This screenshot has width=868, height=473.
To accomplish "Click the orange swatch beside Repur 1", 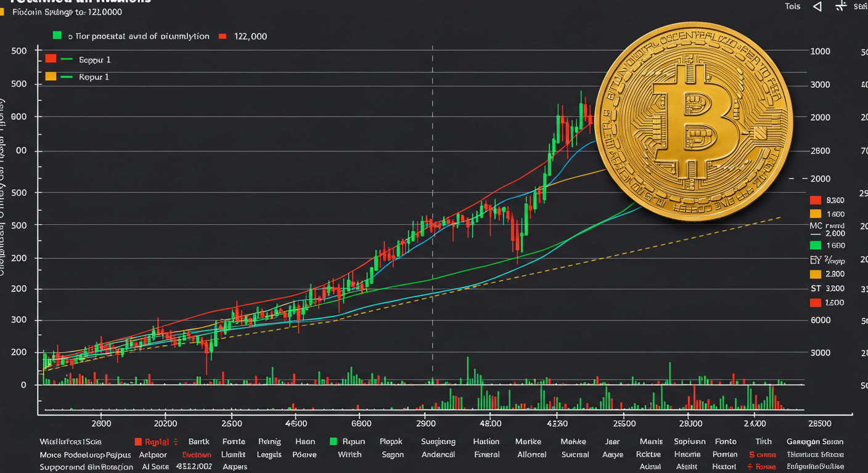I will coord(51,76).
